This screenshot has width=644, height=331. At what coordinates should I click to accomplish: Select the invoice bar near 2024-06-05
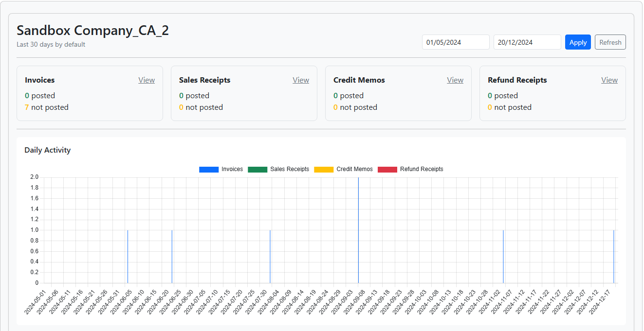coord(128,257)
